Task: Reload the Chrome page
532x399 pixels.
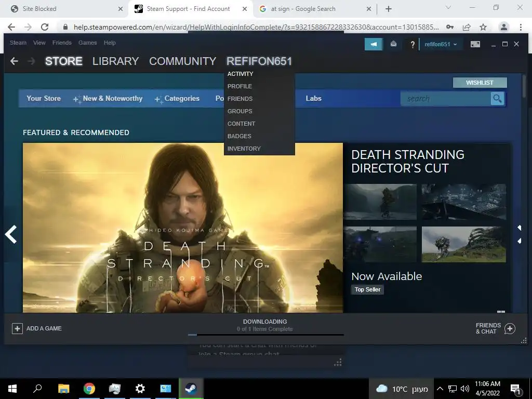Action: coord(45,27)
